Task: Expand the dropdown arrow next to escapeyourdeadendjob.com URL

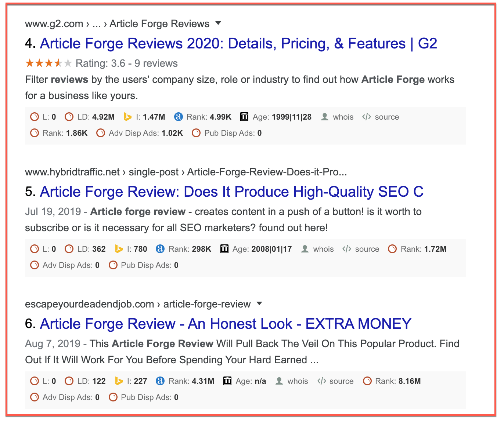Action: 259,303
